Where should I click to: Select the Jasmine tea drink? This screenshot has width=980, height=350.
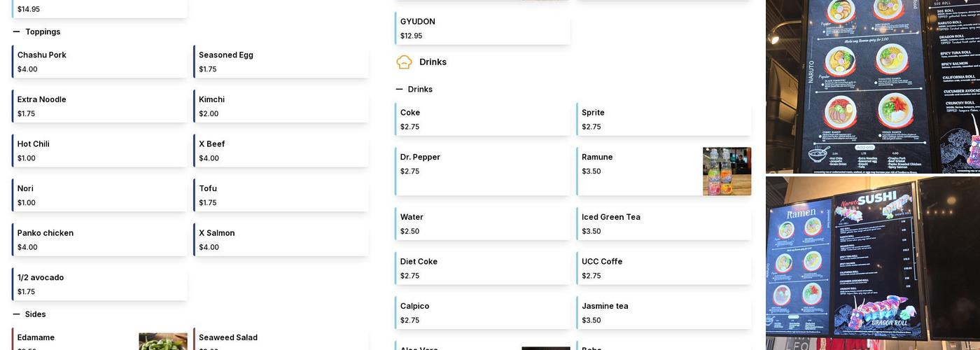pos(664,313)
